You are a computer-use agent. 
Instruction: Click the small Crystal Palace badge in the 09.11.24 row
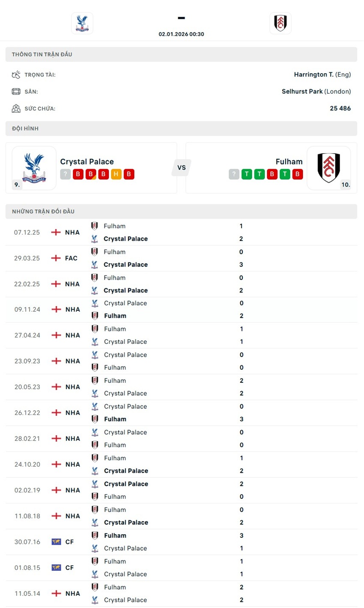tap(95, 303)
